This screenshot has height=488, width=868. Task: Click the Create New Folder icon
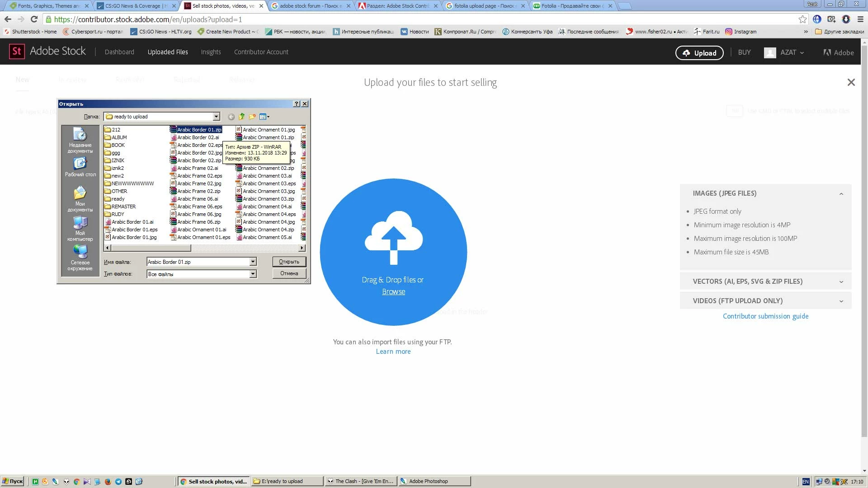(252, 117)
